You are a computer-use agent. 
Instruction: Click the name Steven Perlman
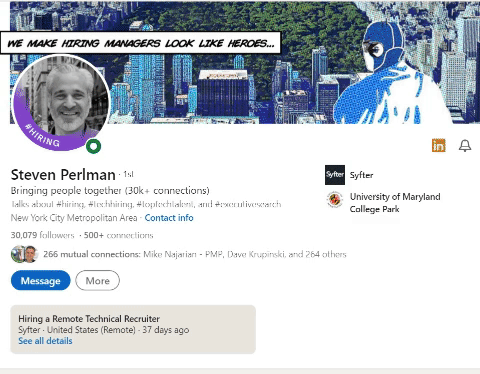point(63,175)
